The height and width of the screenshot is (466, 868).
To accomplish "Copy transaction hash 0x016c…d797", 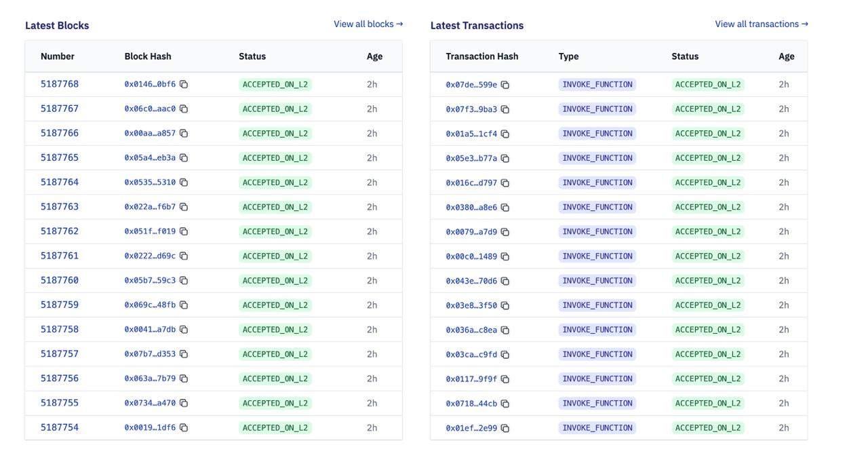I will pyautogui.click(x=505, y=183).
